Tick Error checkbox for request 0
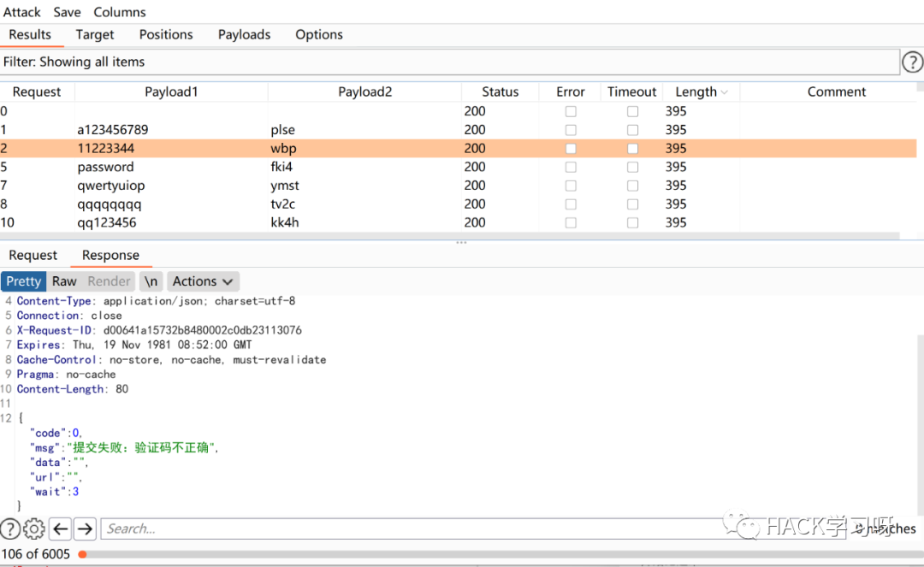This screenshot has width=924, height=567. click(x=571, y=111)
